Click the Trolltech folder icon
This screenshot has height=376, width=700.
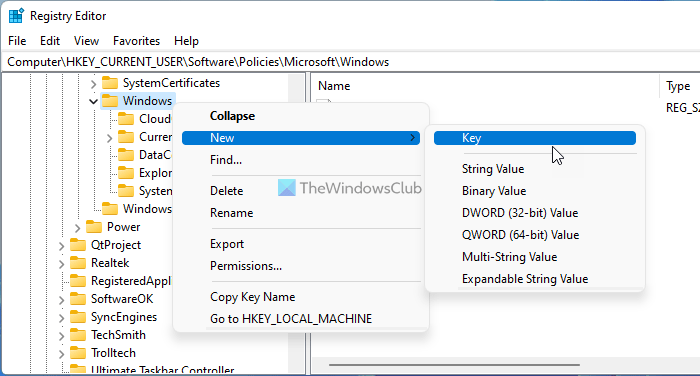78,353
